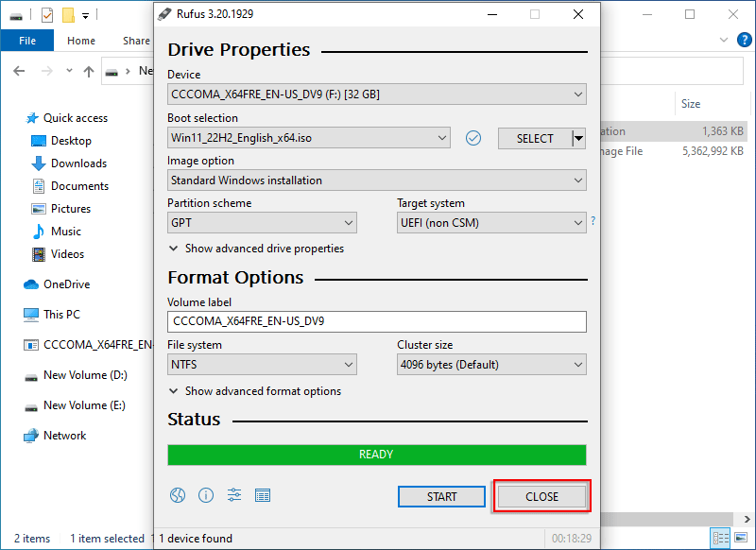Click Explorer forward arrow
The image size is (756, 550).
(46, 71)
